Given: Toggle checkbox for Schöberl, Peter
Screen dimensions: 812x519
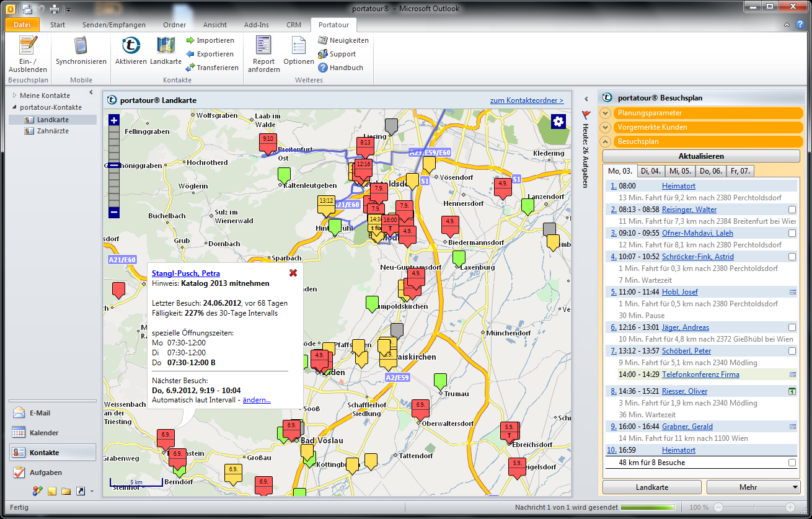Looking at the screenshot, I should coord(792,351).
